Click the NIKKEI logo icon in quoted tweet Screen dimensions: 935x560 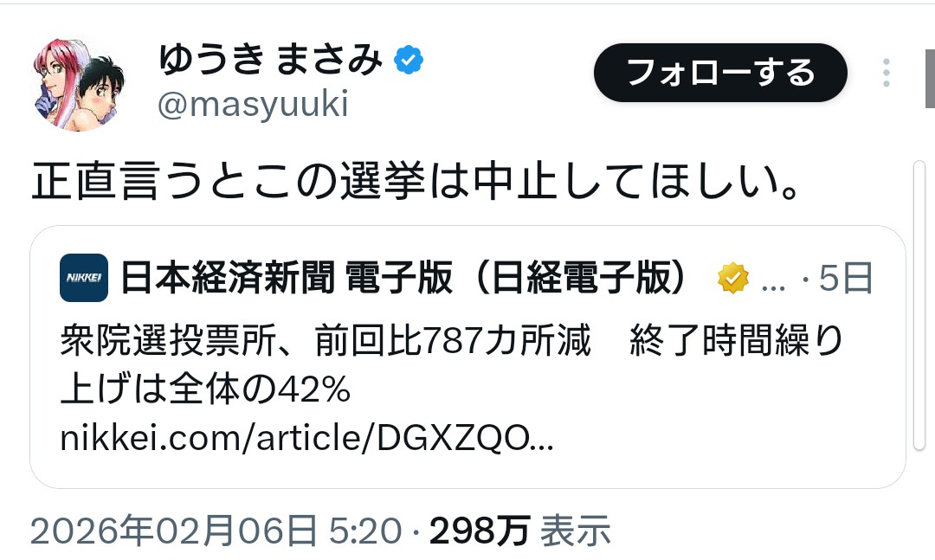[84, 278]
